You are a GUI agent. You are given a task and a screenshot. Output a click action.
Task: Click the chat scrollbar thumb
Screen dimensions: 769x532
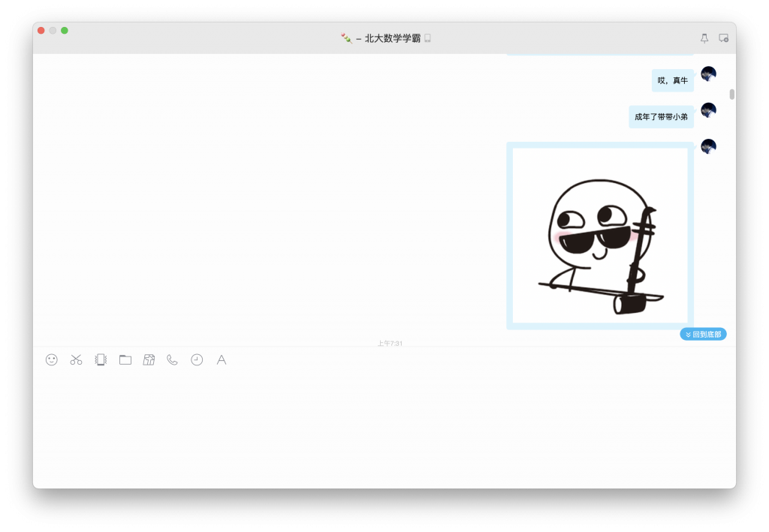pyautogui.click(x=732, y=95)
